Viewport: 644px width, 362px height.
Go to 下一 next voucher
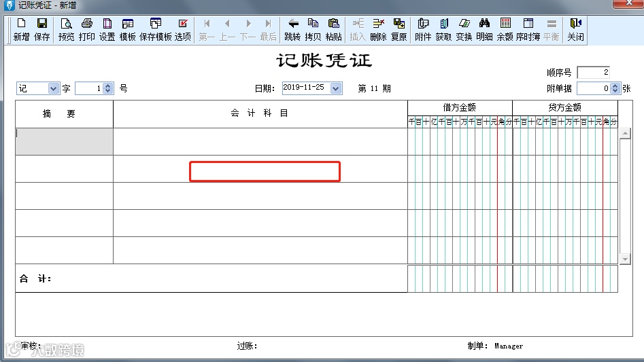coord(248,29)
